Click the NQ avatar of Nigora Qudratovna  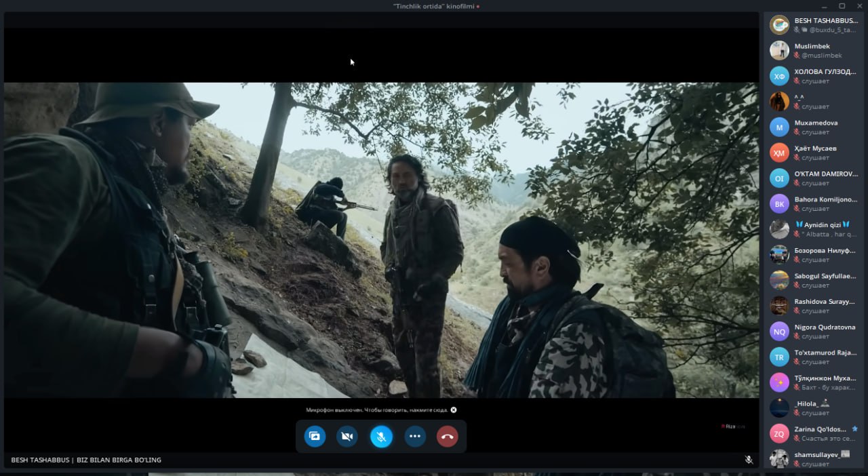pos(779,331)
